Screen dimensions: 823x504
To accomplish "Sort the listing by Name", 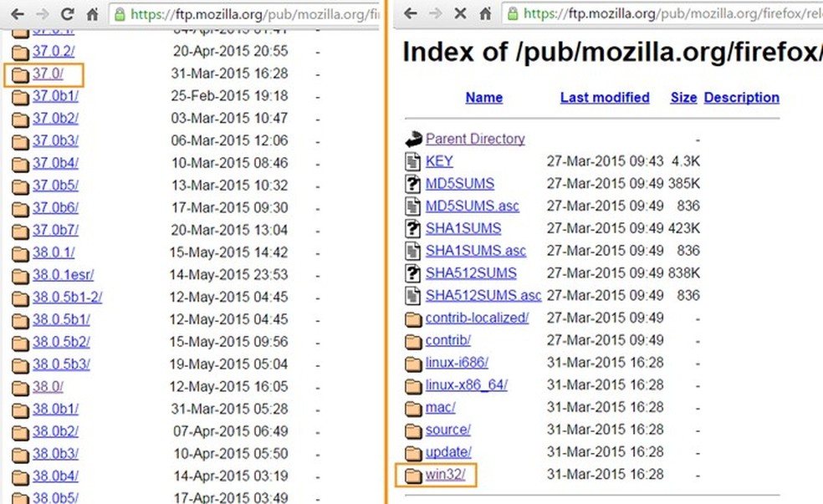I will pos(483,98).
